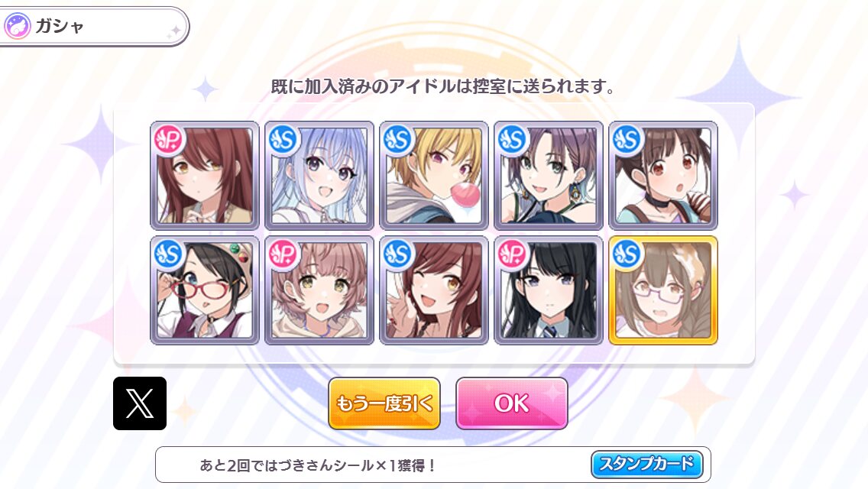The width and height of the screenshot is (868, 489).
Task: Select the blonde idol blowing bubblegum
Action: click(x=434, y=176)
